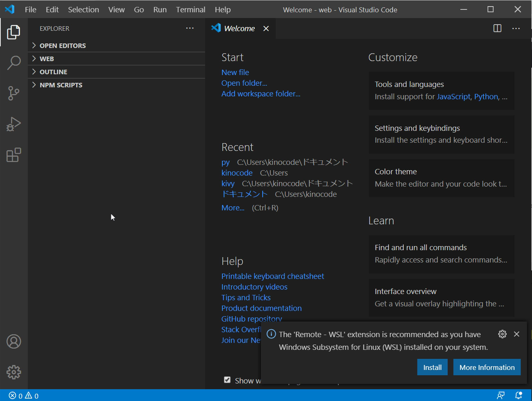Split the editor to the right

click(497, 28)
